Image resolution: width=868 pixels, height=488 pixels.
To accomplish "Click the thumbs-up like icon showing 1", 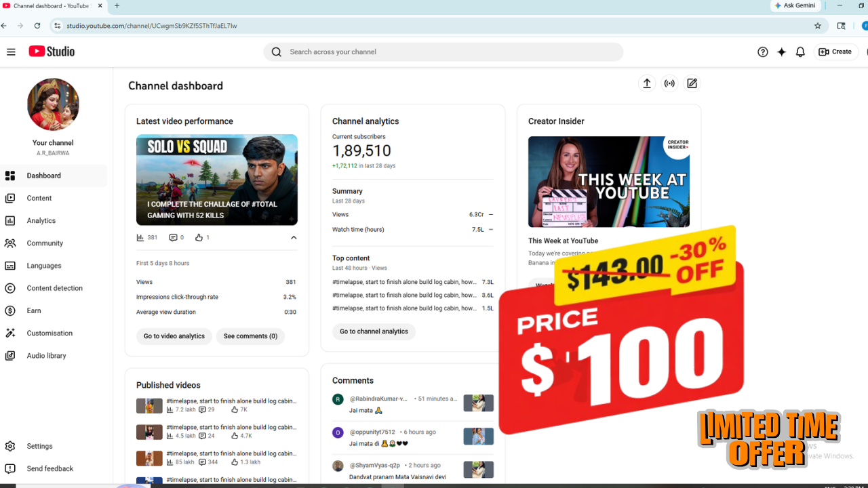I will tap(199, 237).
